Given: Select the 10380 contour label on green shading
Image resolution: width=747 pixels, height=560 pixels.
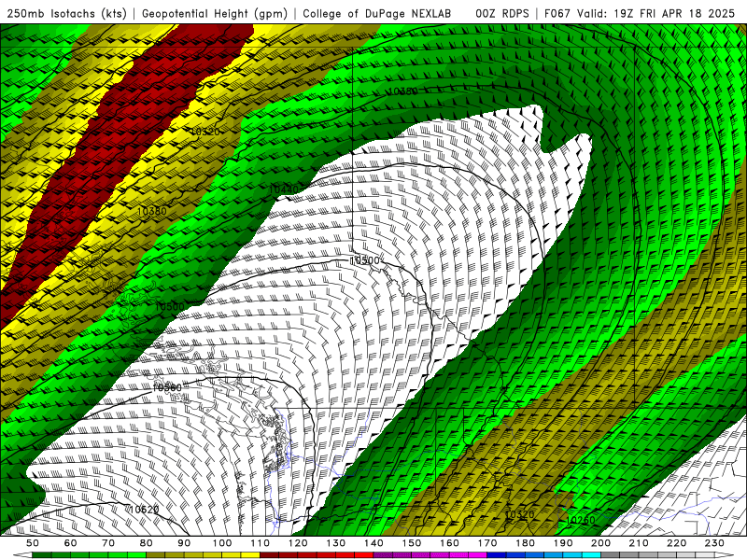Looking at the screenshot, I should click(x=403, y=91).
